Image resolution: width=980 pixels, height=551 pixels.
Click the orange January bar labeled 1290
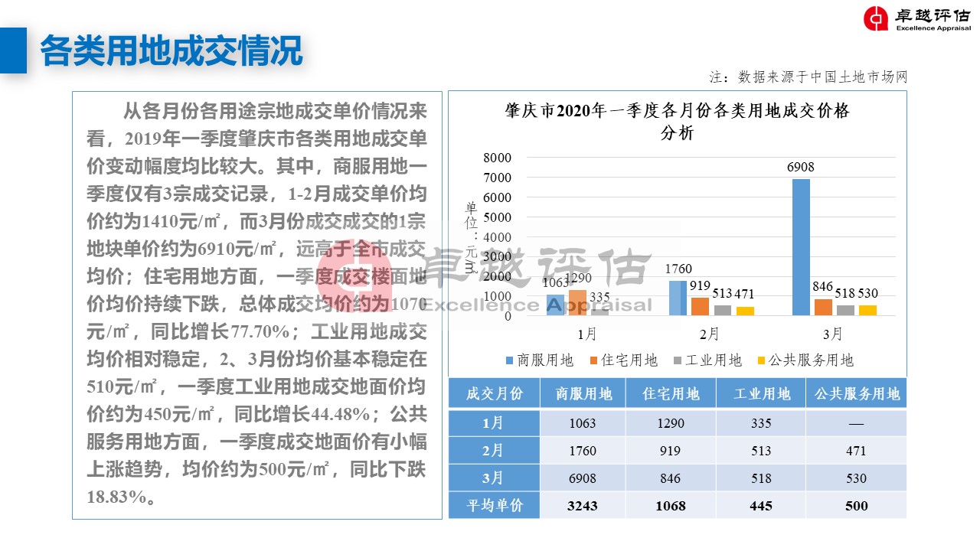point(577,302)
